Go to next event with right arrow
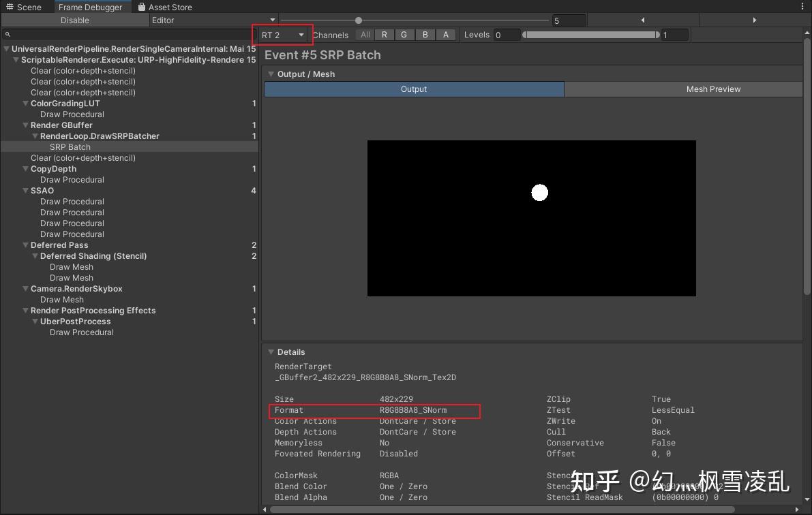812x515 pixels. pos(755,20)
